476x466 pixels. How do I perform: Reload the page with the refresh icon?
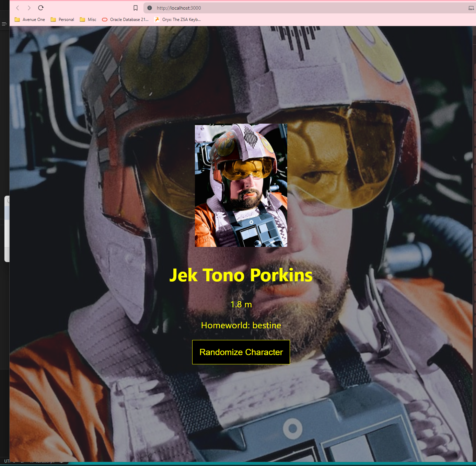click(41, 8)
